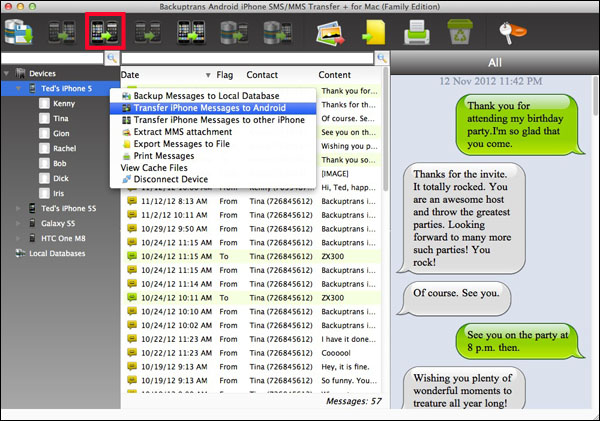Choose View Cache Files menu item
Image resolution: width=600 pixels, height=421 pixels.
(213, 168)
